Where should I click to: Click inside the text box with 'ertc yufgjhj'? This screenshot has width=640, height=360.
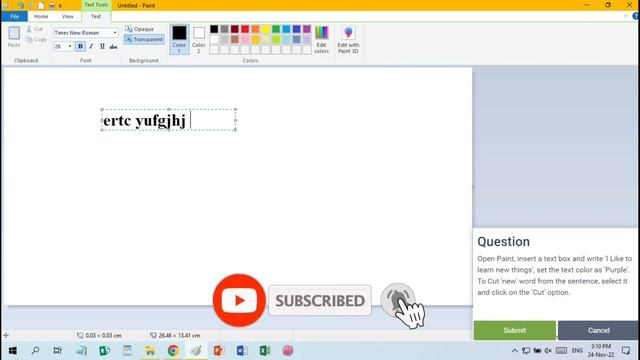point(169,120)
